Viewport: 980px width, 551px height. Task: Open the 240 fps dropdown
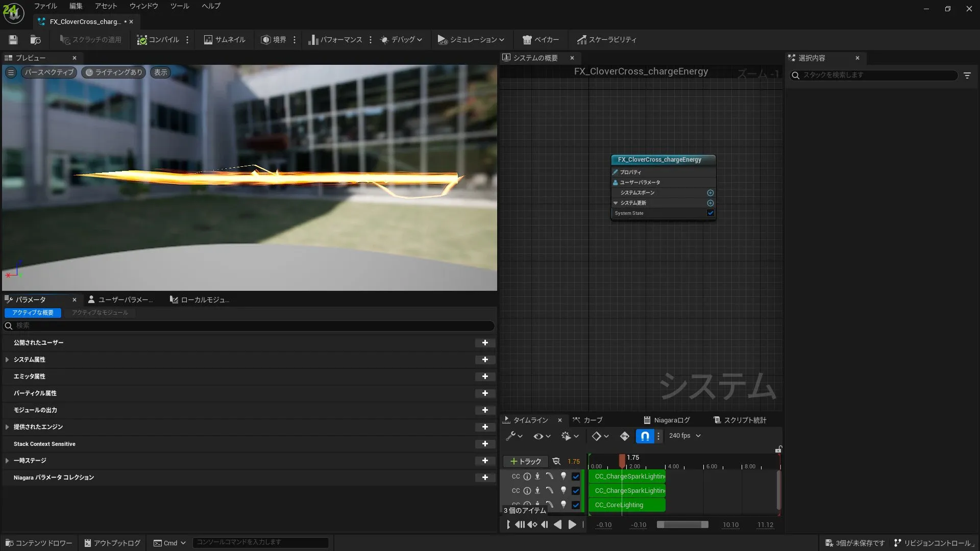685,436
